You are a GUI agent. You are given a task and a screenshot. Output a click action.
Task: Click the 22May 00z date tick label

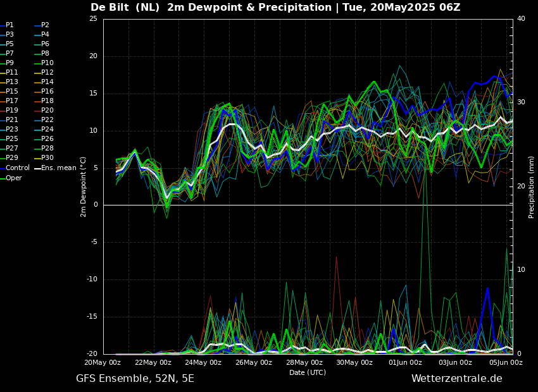tap(154, 362)
